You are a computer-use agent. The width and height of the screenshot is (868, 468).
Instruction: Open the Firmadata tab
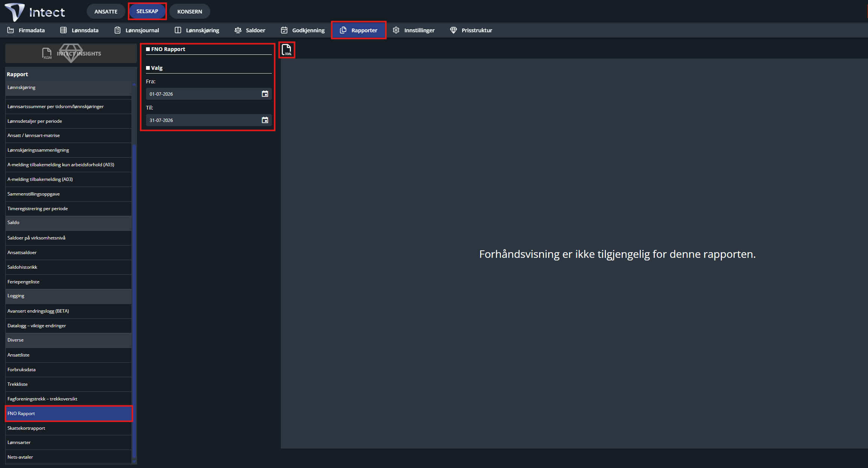(x=26, y=30)
